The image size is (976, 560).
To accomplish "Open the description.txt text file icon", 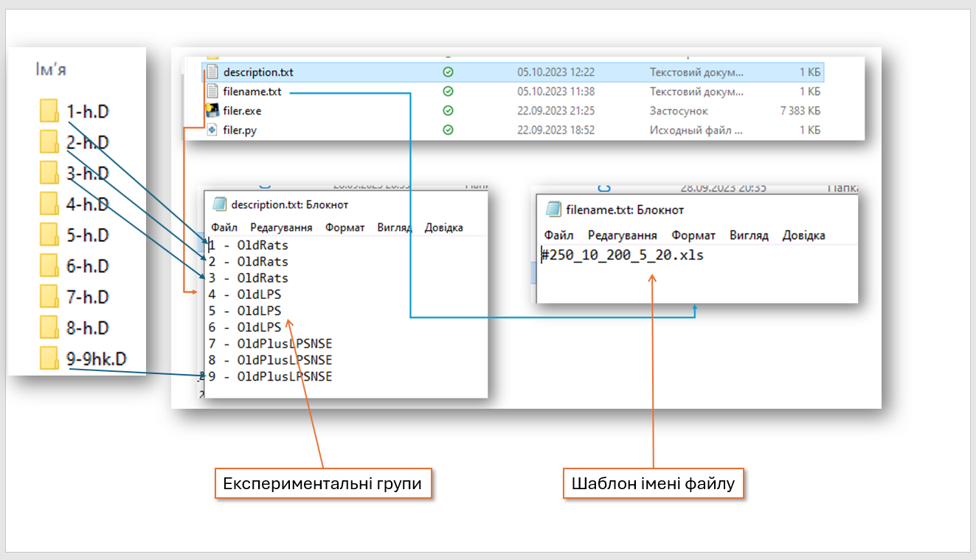I will point(212,72).
